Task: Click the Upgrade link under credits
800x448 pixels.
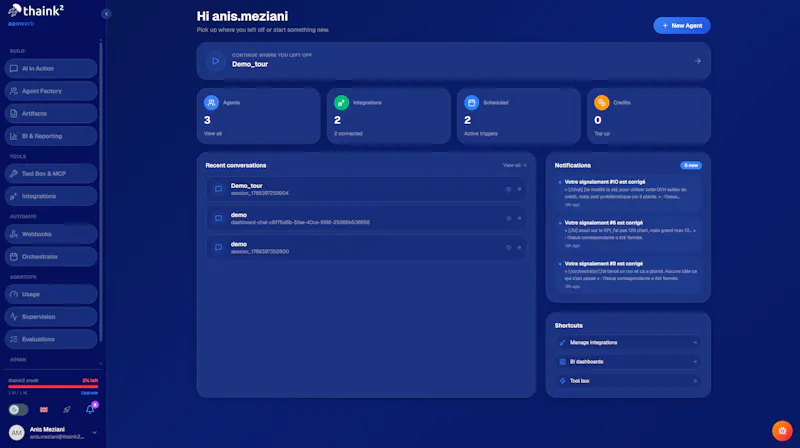Action: [89, 393]
